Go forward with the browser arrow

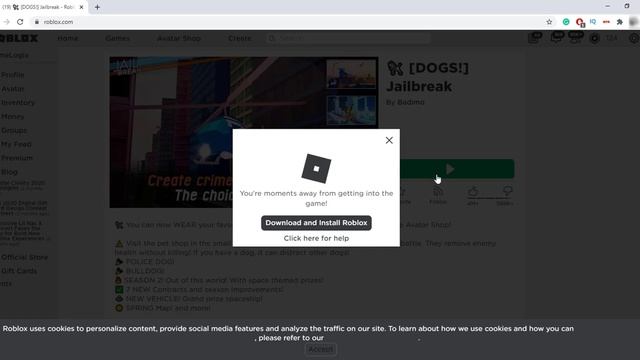click(7, 22)
